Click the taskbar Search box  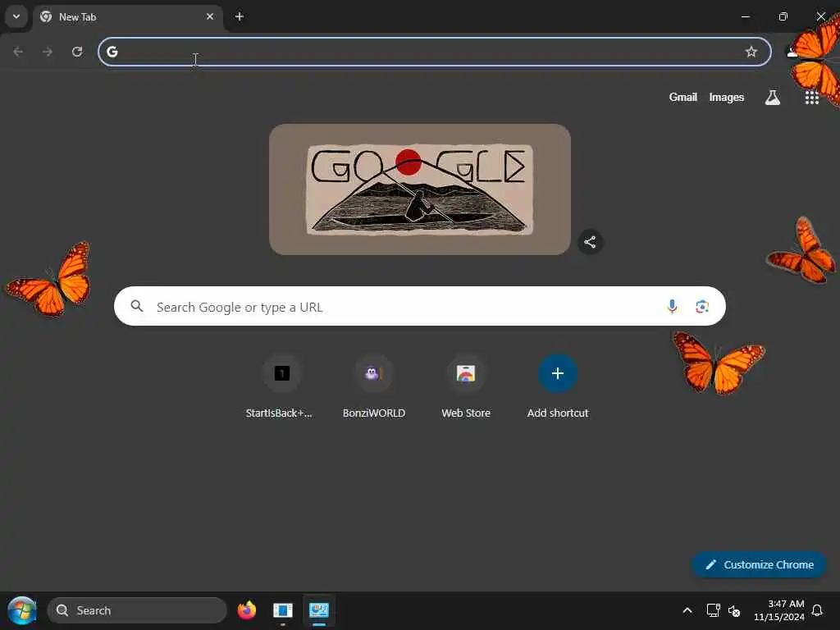[137, 610]
